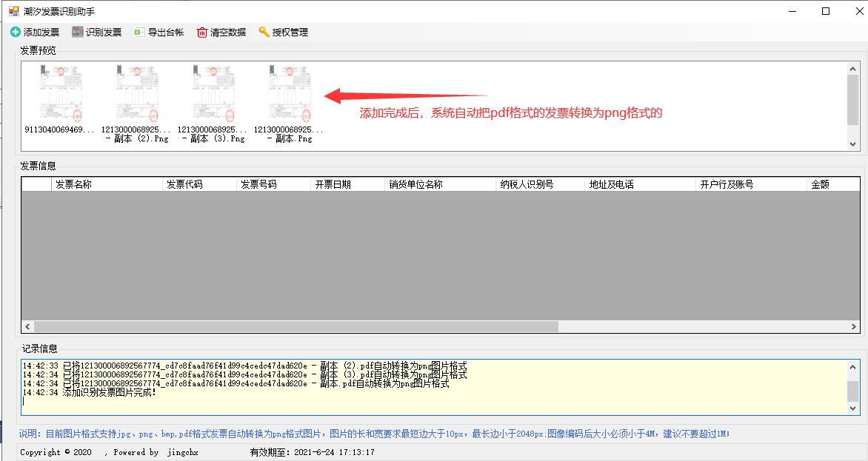Image resolution: width=868 pixels, height=461 pixels.
Task: Click the 发票名称 column header
Action: [x=107, y=184]
